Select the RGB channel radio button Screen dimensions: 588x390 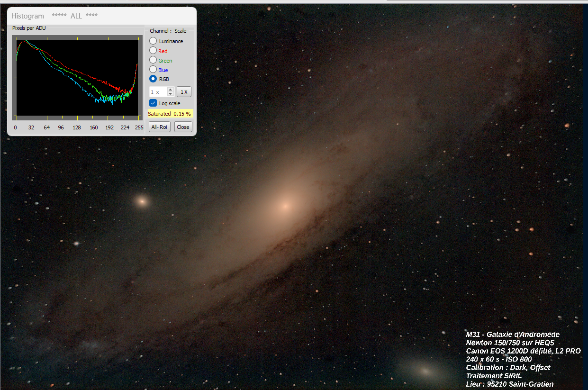[153, 79]
